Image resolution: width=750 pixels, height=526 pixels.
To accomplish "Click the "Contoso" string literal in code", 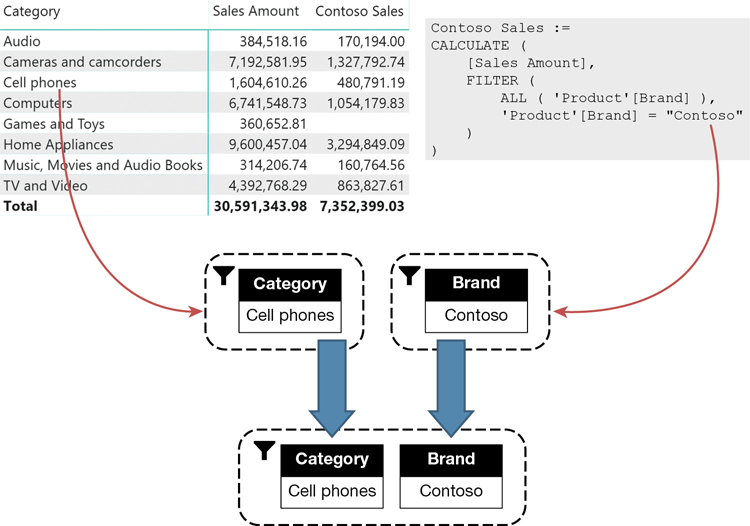I will 705,116.
